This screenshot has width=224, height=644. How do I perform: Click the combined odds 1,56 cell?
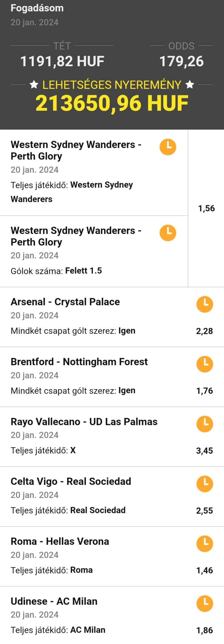(x=206, y=208)
